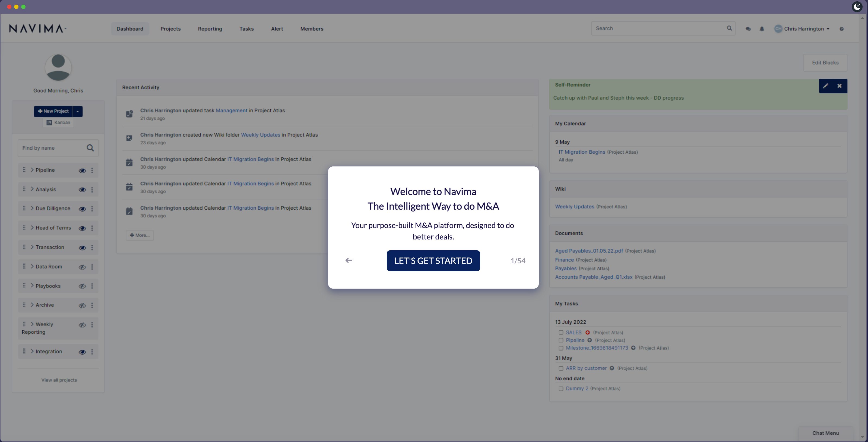The image size is (868, 442).
Task: Expand the Data Room folder chevron
Action: pos(32,266)
